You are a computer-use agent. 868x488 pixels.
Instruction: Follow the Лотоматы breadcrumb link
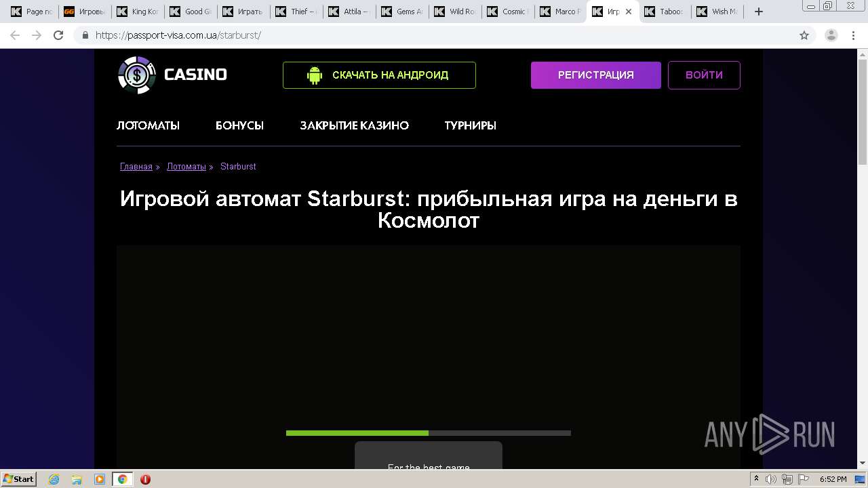(186, 167)
